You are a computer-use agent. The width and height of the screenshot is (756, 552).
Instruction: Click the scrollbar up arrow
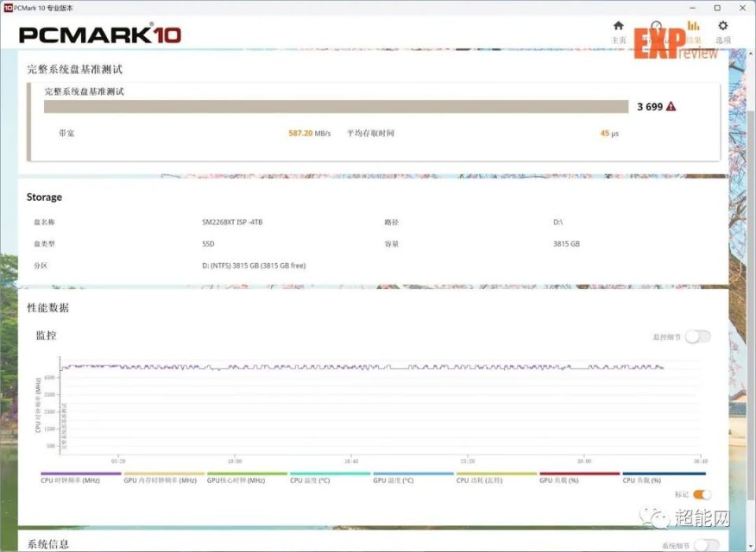tap(751, 53)
